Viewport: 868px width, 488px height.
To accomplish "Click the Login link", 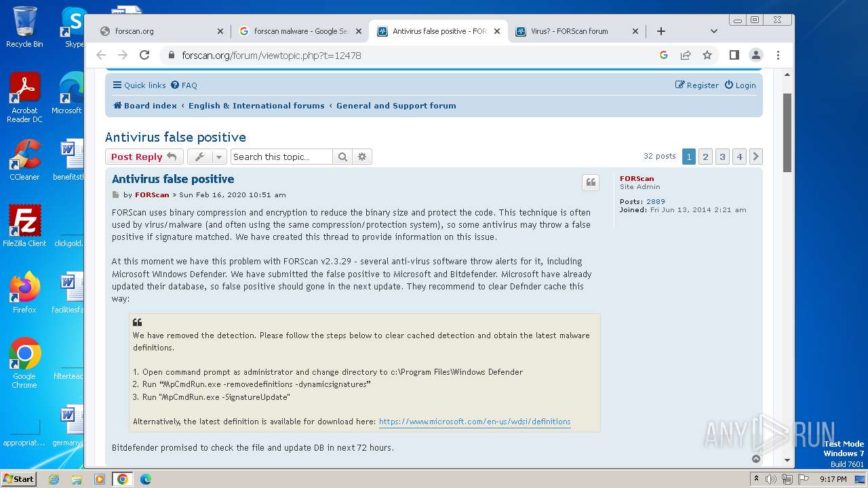I will pyautogui.click(x=740, y=85).
